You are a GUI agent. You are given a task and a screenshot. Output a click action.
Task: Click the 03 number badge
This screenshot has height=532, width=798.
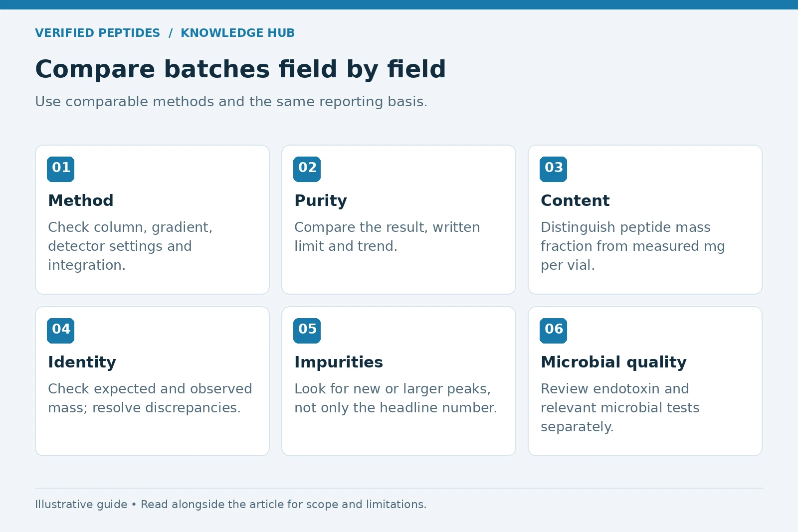click(x=553, y=169)
